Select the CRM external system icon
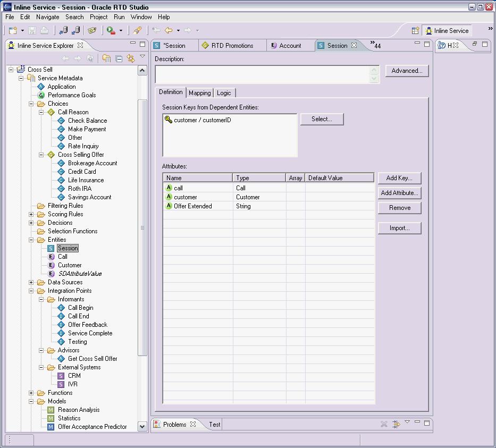The height and width of the screenshot is (448, 496). tap(61, 376)
